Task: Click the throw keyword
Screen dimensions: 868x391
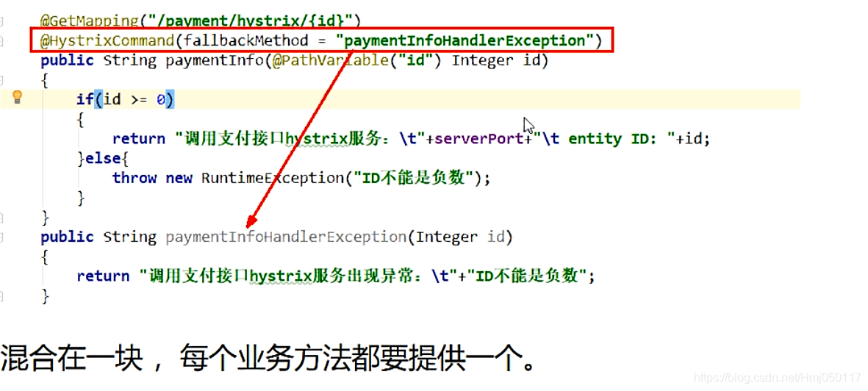Action: pyautogui.click(x=134, y=178)
